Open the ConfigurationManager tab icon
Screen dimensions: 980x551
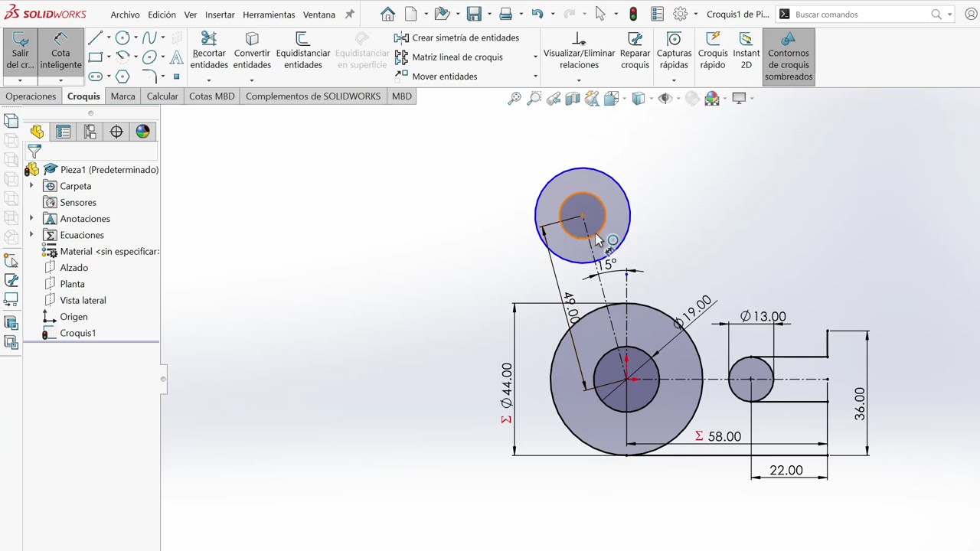coord(90,132)
